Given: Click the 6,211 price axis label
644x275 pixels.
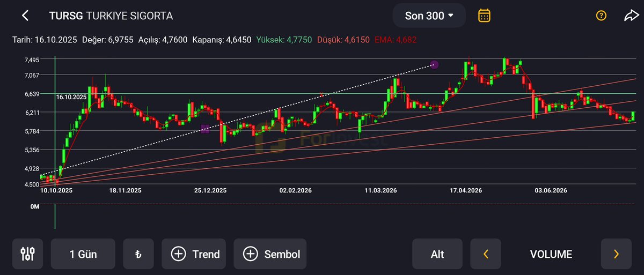Looking at the screenshot, I should point(32,113).
